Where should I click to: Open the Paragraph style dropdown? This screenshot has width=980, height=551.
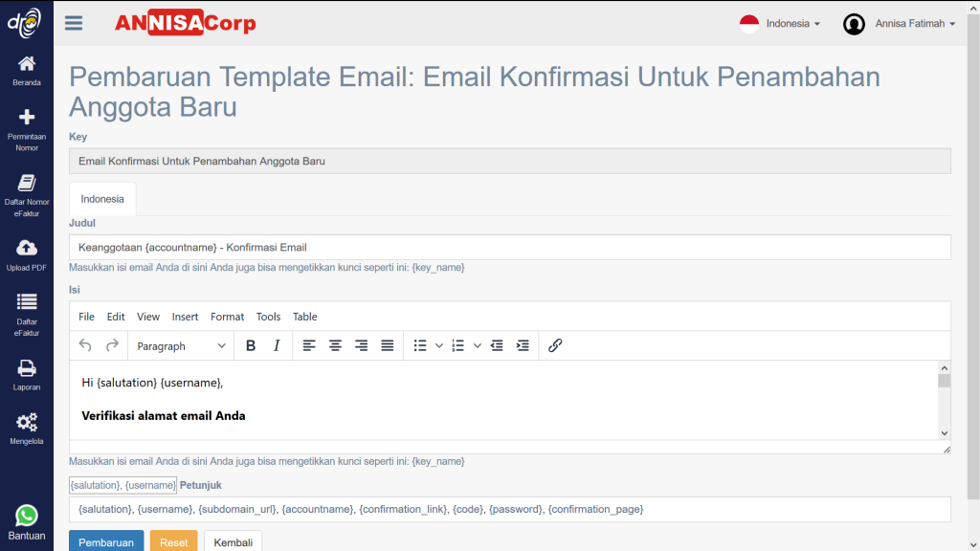[x=181, y=345]
